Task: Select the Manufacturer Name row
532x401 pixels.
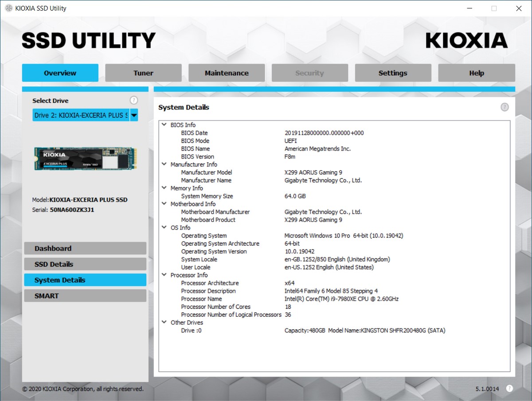Action: [334, 180]
